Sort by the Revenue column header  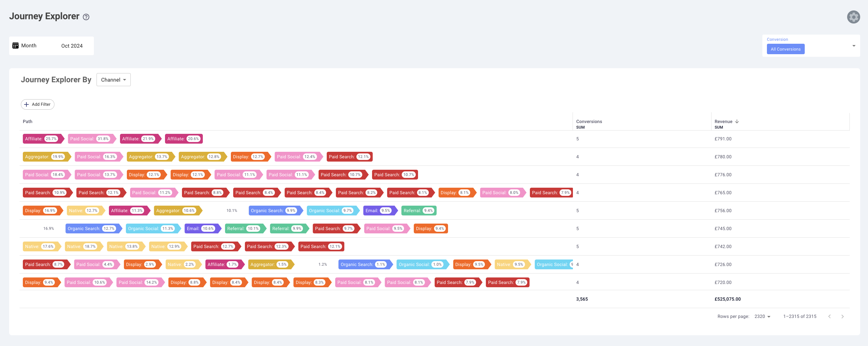(x=723, y=121)
